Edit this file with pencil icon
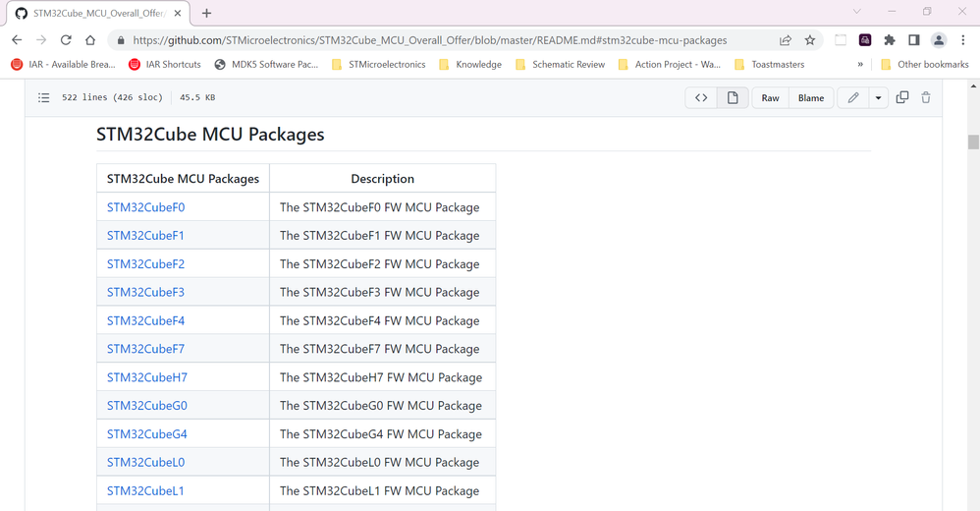 pyautogui.click(x=853, y=97)
